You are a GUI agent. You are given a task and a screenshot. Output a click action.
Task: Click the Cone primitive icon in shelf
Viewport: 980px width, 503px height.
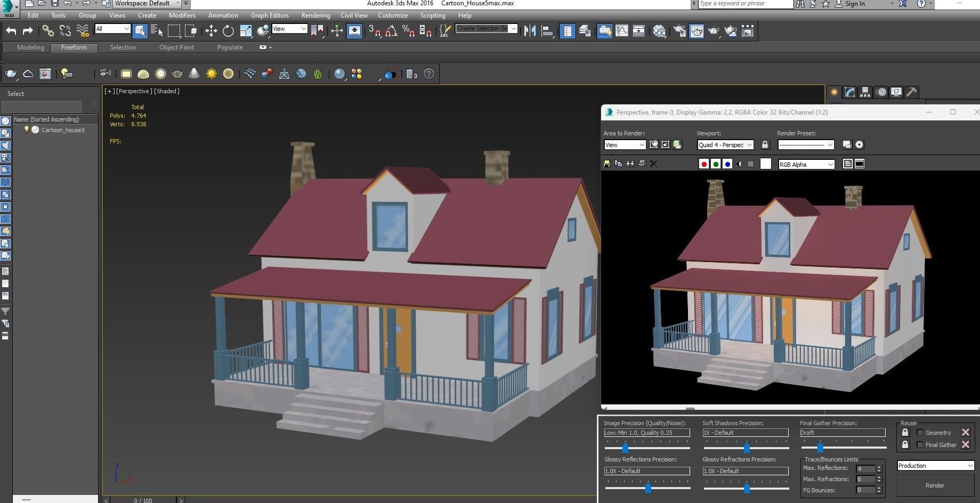pos(195,74)
